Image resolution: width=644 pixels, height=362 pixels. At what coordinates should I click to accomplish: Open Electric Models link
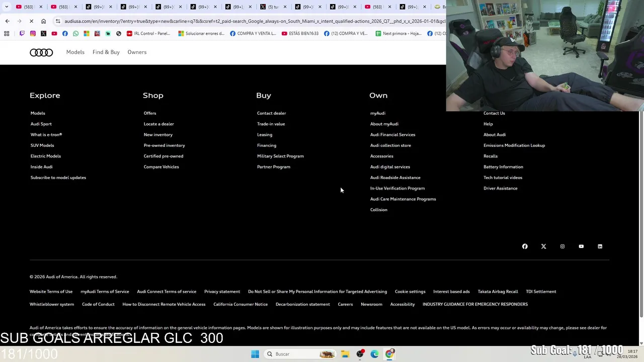click(46, 156)
